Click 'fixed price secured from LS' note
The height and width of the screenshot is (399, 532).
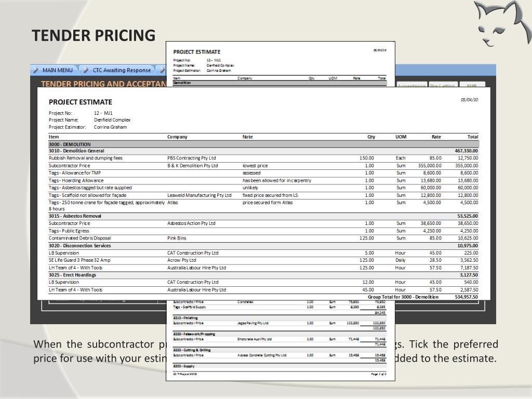[x=270, y=195]
